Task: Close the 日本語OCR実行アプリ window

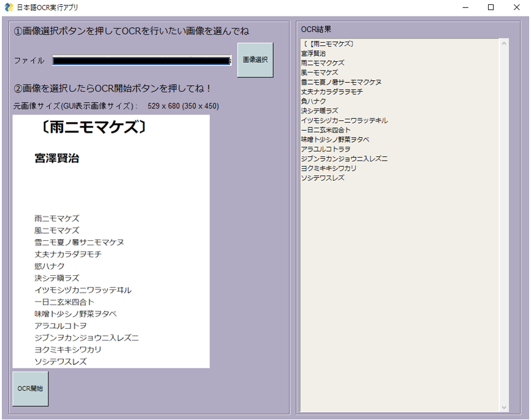Action: [x=516, y=7]
